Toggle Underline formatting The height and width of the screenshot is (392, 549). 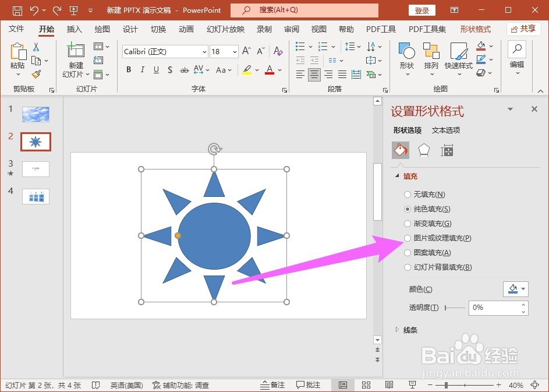156,70
